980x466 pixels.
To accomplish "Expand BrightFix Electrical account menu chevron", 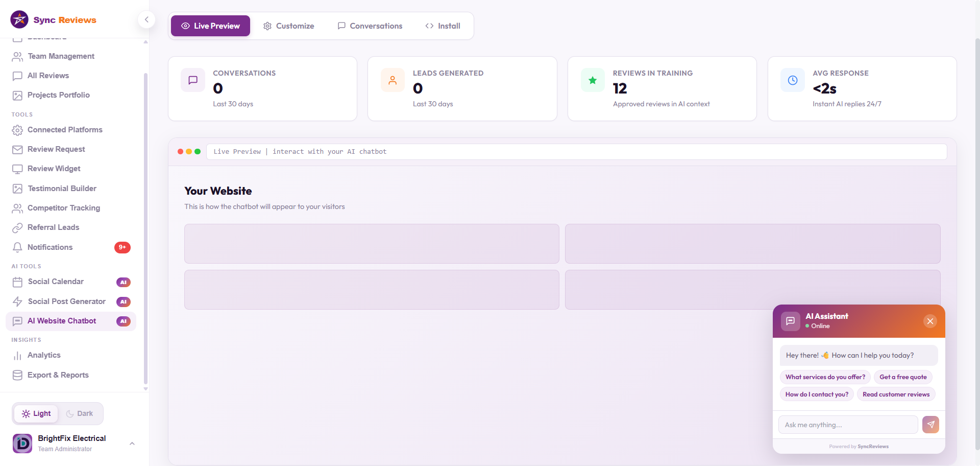I will click(132, 444).
